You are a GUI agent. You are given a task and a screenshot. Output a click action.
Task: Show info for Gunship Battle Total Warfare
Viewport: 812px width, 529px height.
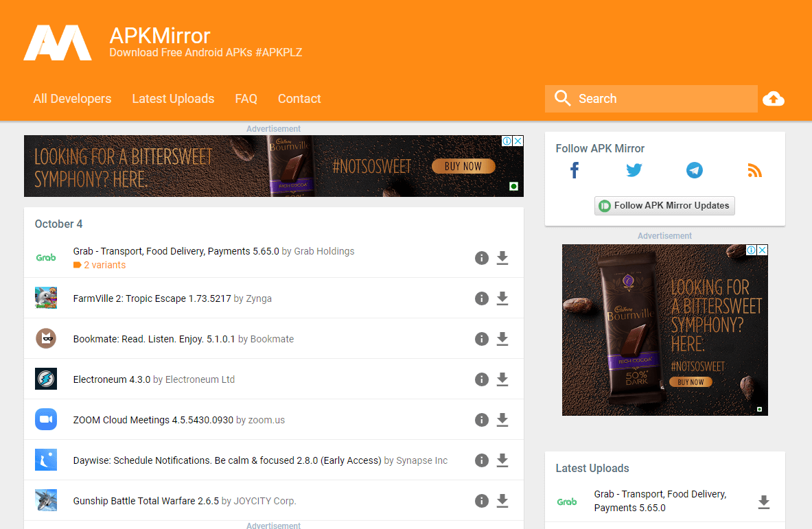482,501
